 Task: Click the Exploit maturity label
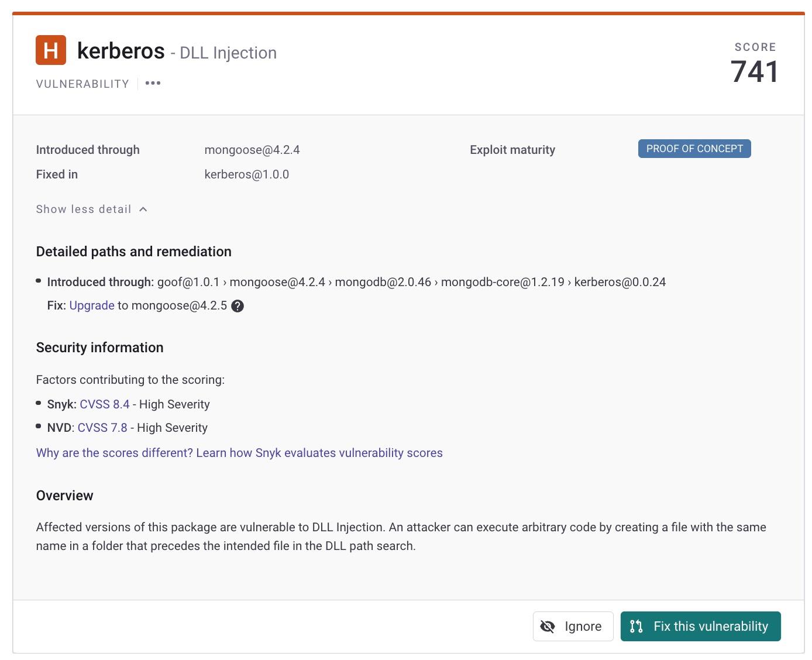512,150
